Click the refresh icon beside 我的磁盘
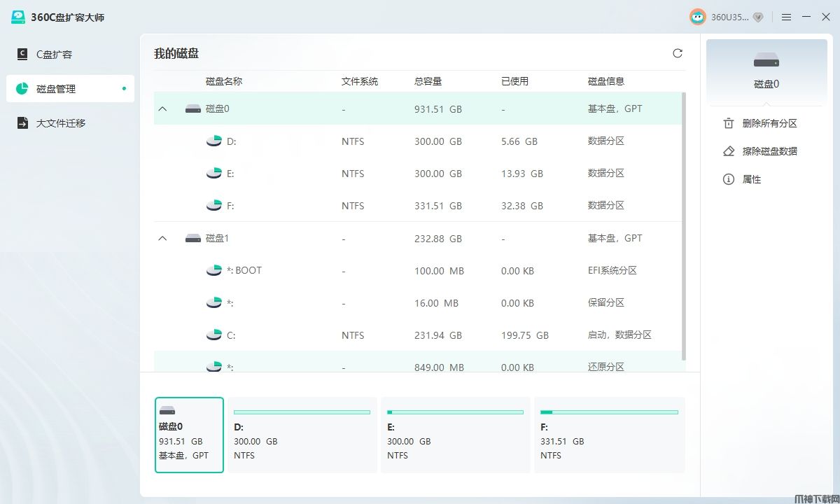Viewport: 840px width, 504px height. click(x=677, y=53)
